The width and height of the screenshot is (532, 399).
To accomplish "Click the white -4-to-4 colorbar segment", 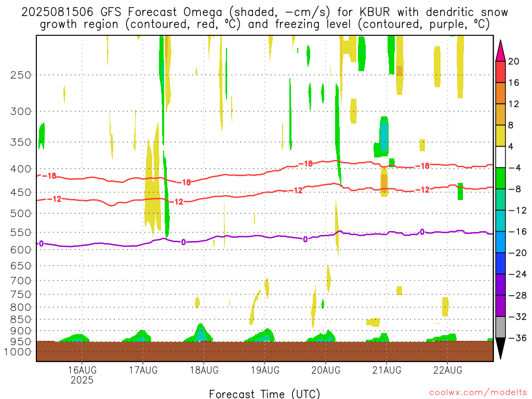I will point(500,157).
